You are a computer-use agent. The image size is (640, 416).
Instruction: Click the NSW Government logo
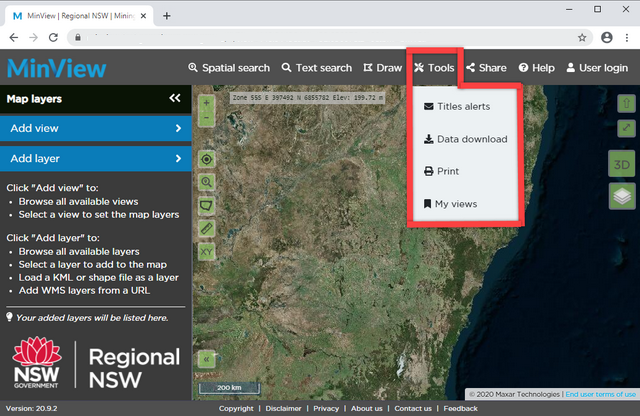[x=36, y=362]
